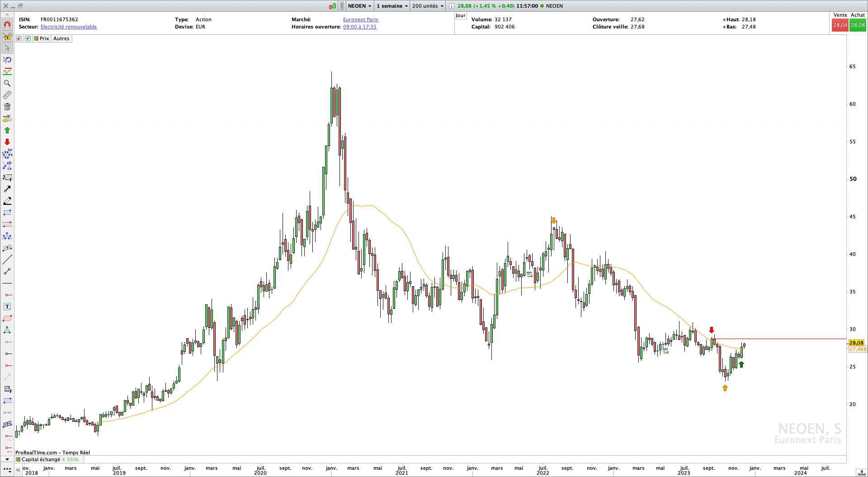The height and width of the screenshot is (477, 868).
Task: Open the Prix settings tab
Action: [x=42, y=38]
